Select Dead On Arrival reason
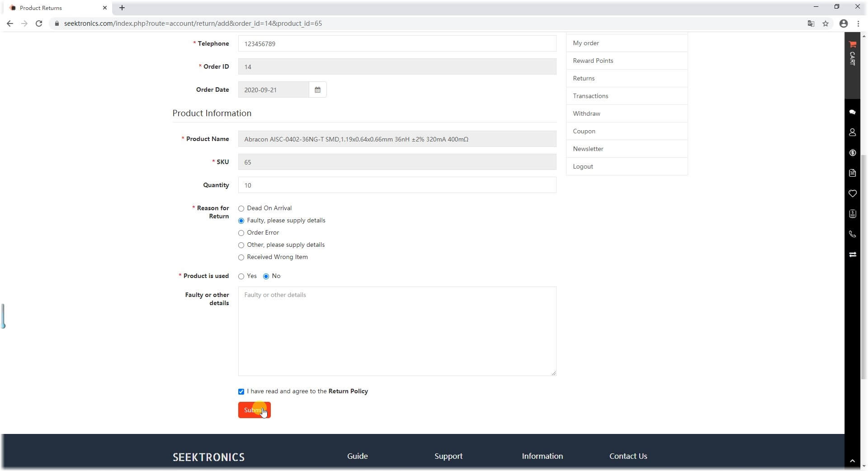868x471 pixels. pos(241,208)
